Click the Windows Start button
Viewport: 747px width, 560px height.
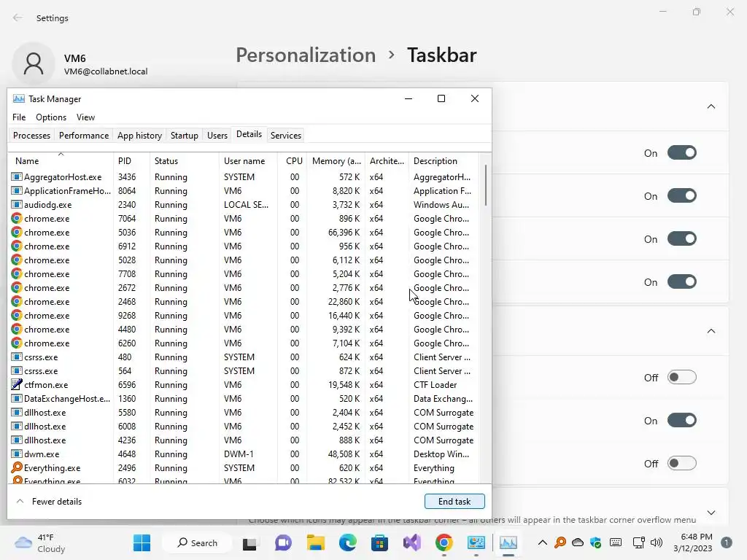[x=142, y=542]
